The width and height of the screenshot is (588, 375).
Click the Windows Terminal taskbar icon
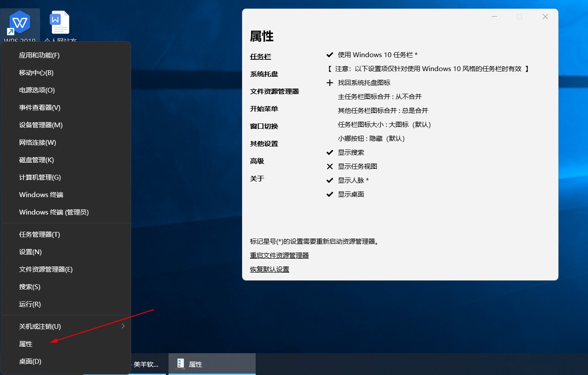41,194
